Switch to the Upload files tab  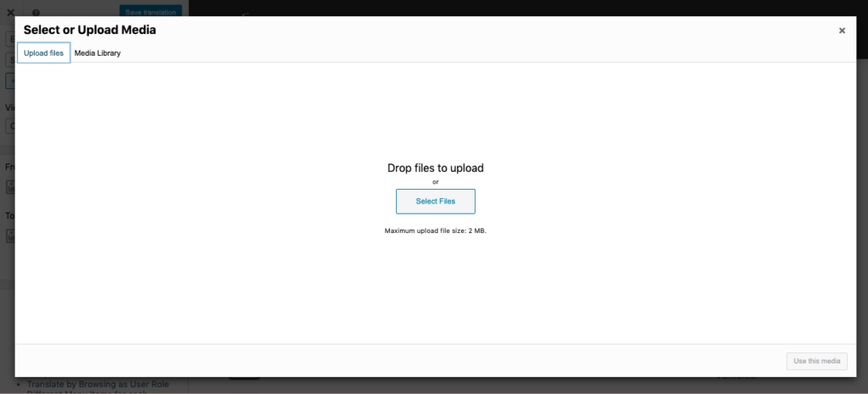click(x=44, y=53)
